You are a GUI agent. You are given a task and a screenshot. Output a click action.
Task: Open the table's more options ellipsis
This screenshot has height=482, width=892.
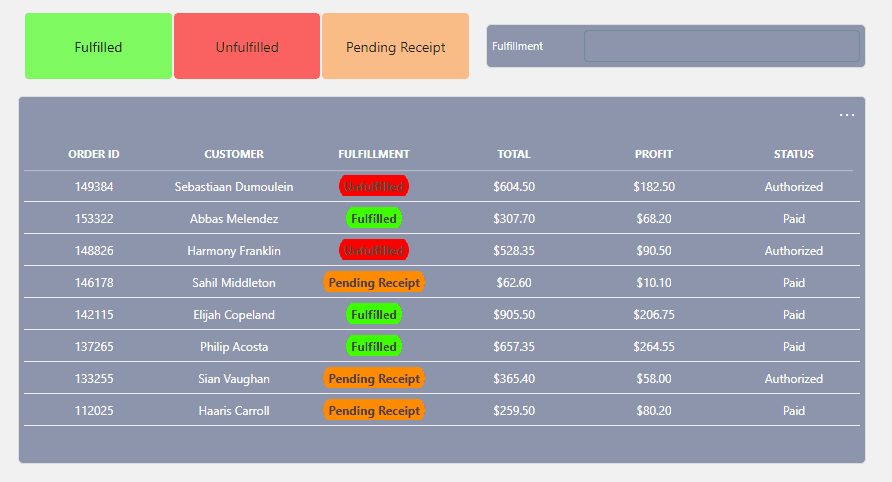[x=846, y=116]
